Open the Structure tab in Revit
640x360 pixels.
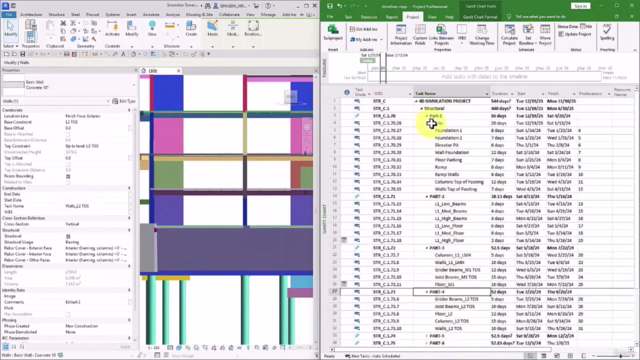tap(57, 14)
